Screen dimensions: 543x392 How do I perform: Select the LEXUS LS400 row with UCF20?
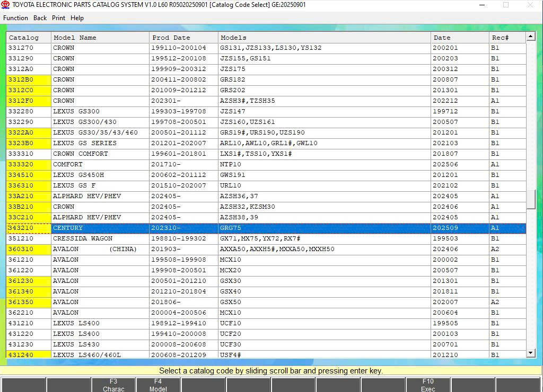266,334
